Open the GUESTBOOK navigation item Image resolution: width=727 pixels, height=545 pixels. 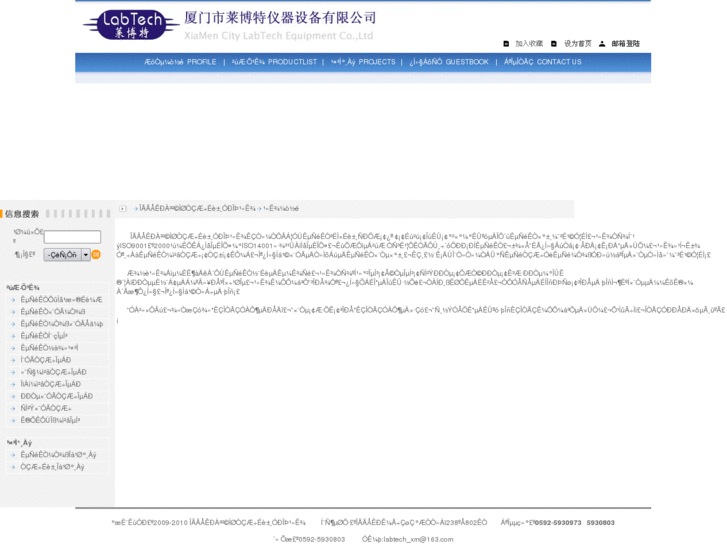[449, 62]
